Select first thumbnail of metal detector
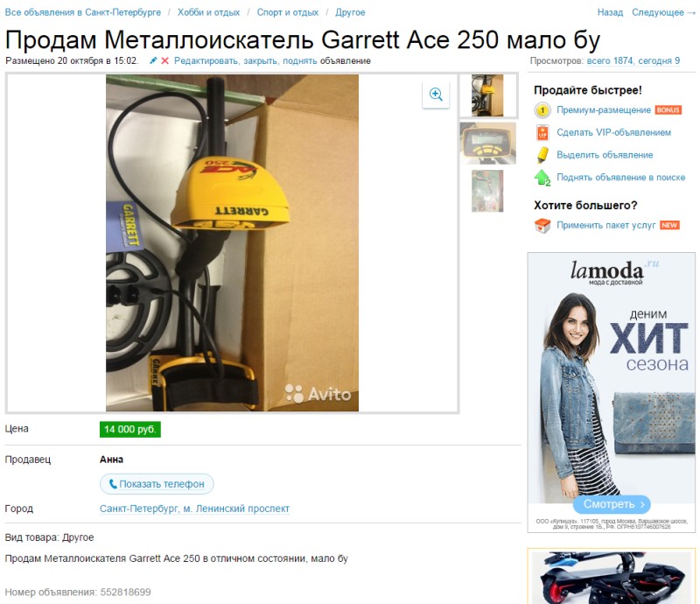The image size is (700, 604). tap(487, 95)
